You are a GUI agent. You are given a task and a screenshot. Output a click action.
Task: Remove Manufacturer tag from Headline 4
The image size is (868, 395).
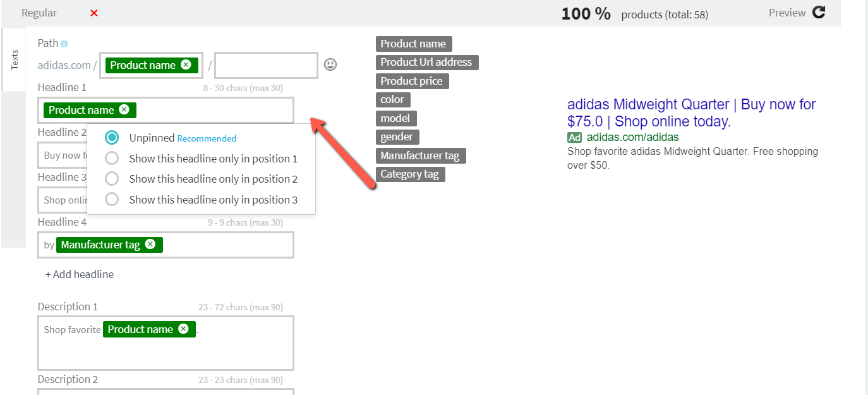[x=150, y=244]
